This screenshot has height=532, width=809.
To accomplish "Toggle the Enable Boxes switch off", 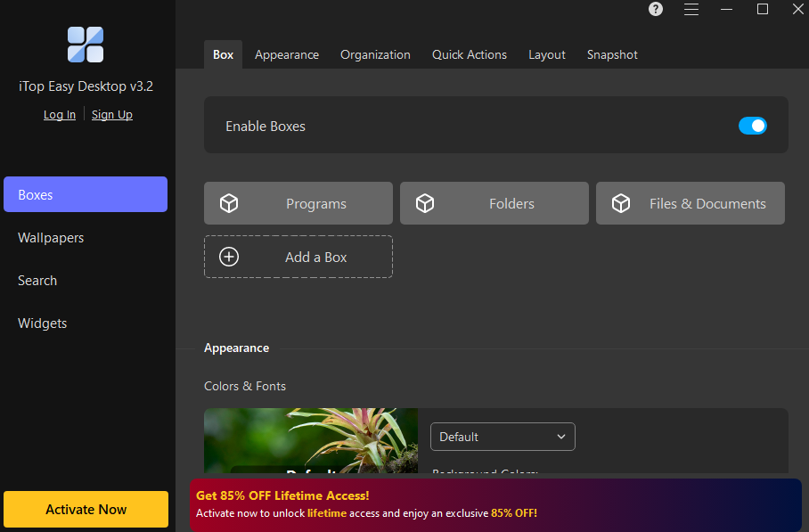I will 753,126.
